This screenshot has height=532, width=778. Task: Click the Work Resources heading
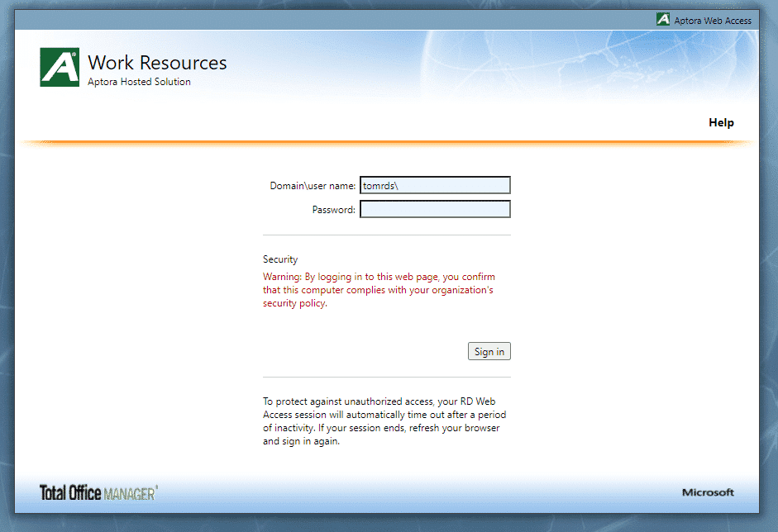click(157, 63)
